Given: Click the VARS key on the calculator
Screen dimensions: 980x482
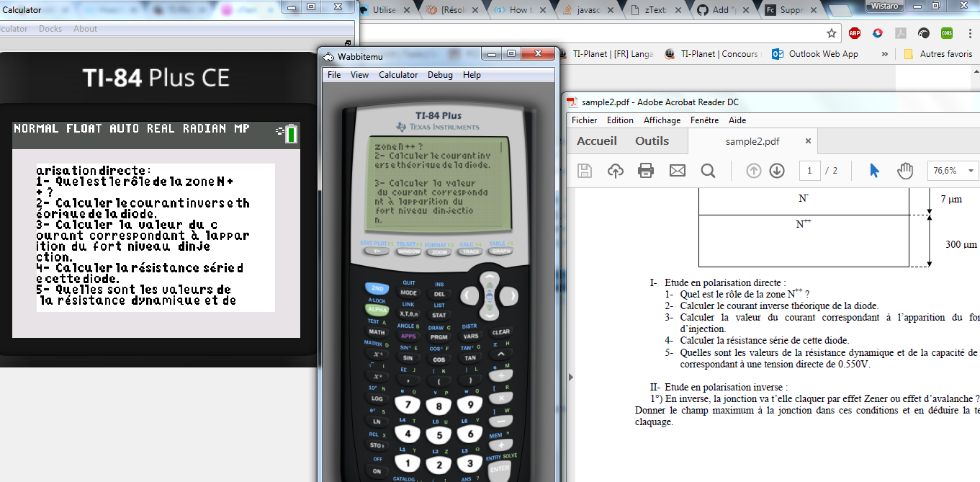Looking at the screenshot, I should (470, 336).
